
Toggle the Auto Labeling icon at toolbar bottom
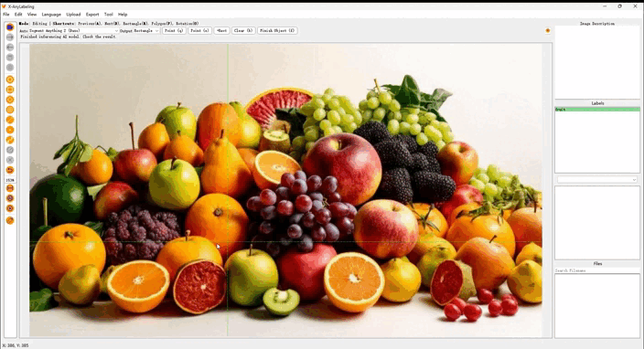point(10,220)
